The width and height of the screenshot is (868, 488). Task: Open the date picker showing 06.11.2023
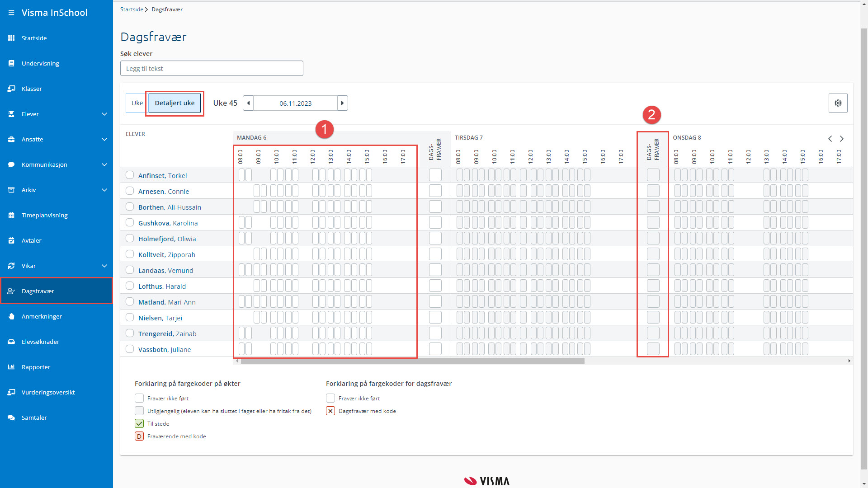295,103
